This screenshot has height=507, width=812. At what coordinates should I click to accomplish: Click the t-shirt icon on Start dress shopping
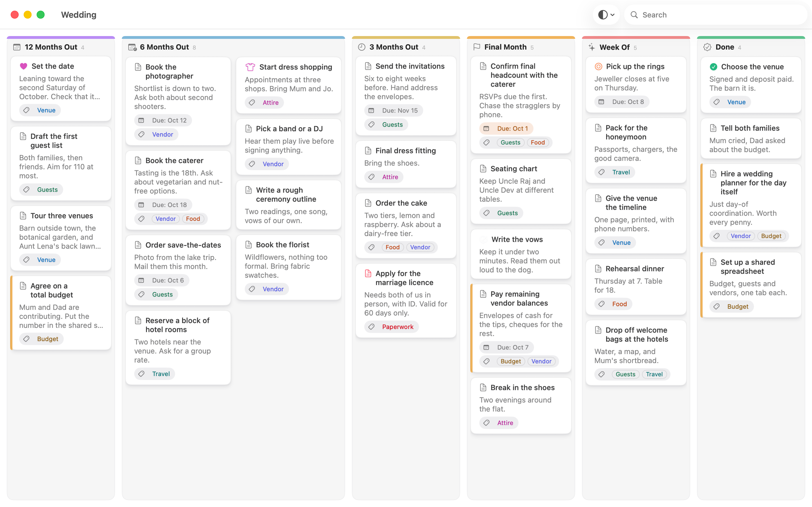(250, 67)
